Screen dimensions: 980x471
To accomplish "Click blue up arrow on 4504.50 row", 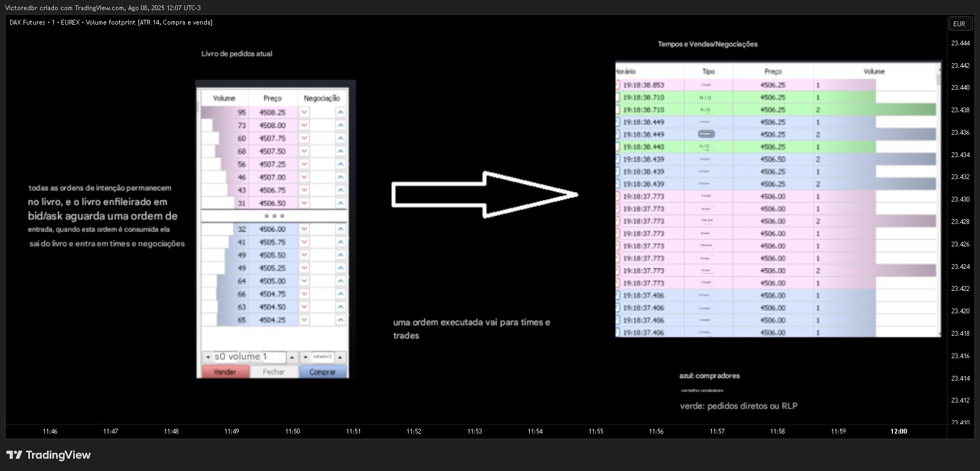I will point(340,307).
